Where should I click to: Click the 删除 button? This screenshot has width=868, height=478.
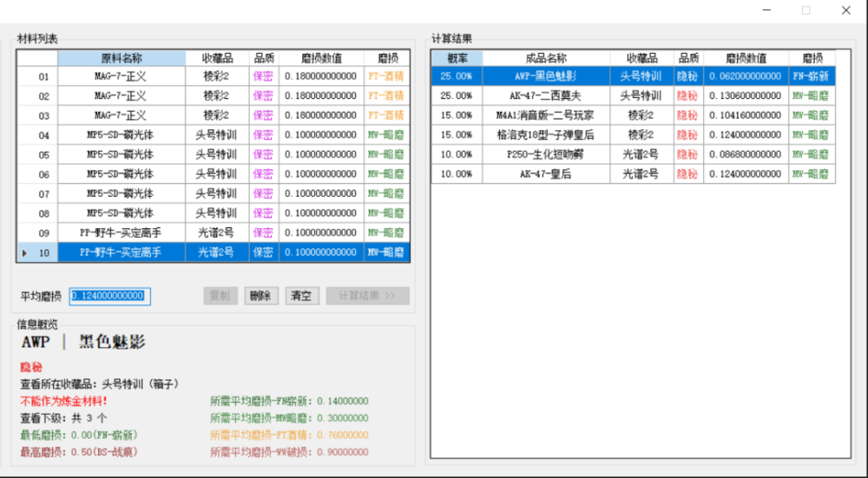tap(260, 296)
